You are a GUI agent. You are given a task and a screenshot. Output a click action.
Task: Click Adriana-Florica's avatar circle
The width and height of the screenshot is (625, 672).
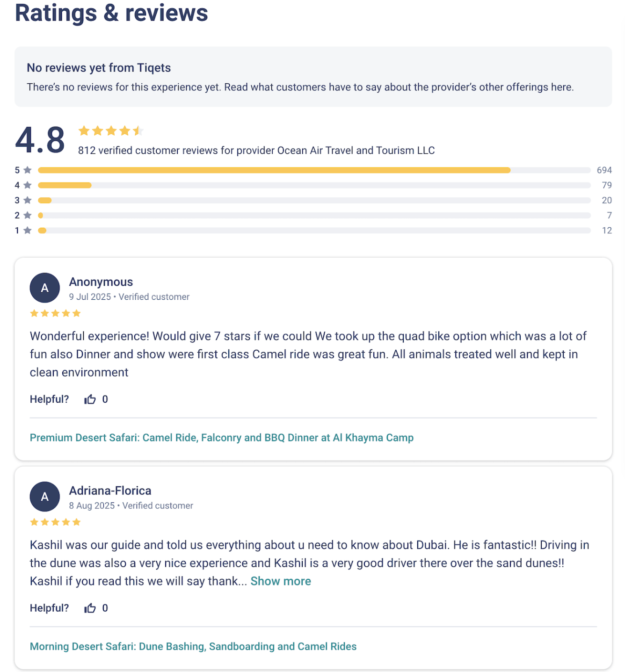pyautogui.click(x=45, y=497)
